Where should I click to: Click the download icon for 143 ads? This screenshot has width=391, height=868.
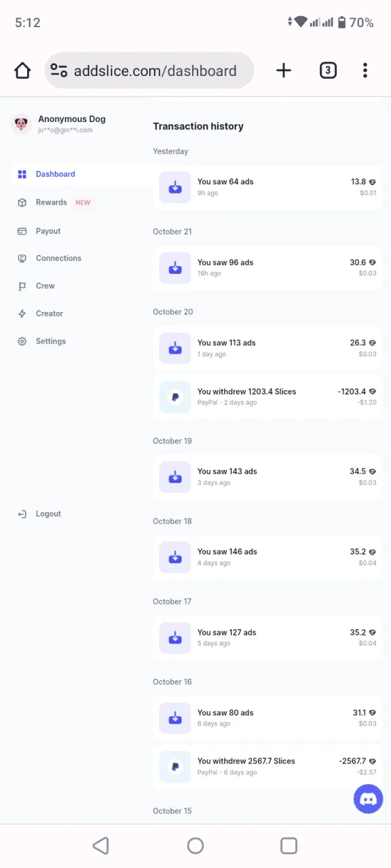click(x=175, y=477)
